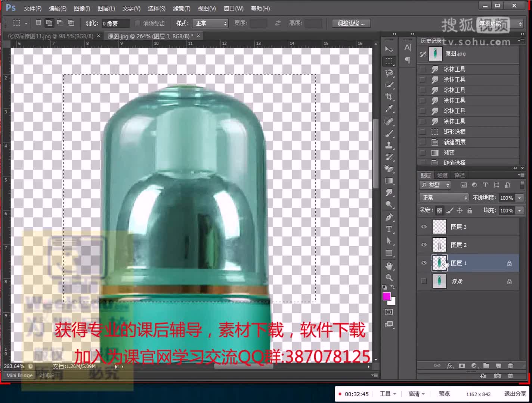Select the Move tool
This screenshot has width=532, height=403.
click(x=389, y=49)
